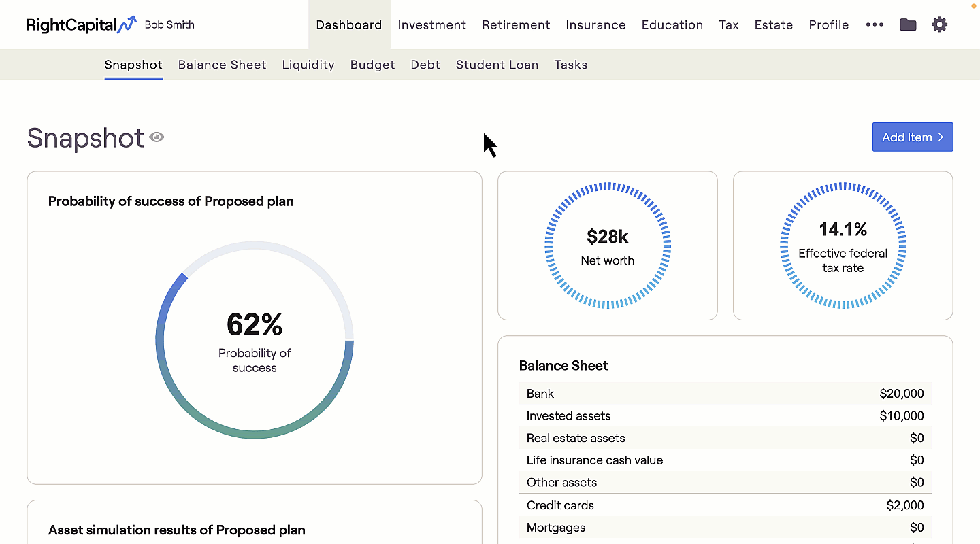980x544 pixels.
Task: Switch to the Tasks tab
Action: tap(571, 65)
